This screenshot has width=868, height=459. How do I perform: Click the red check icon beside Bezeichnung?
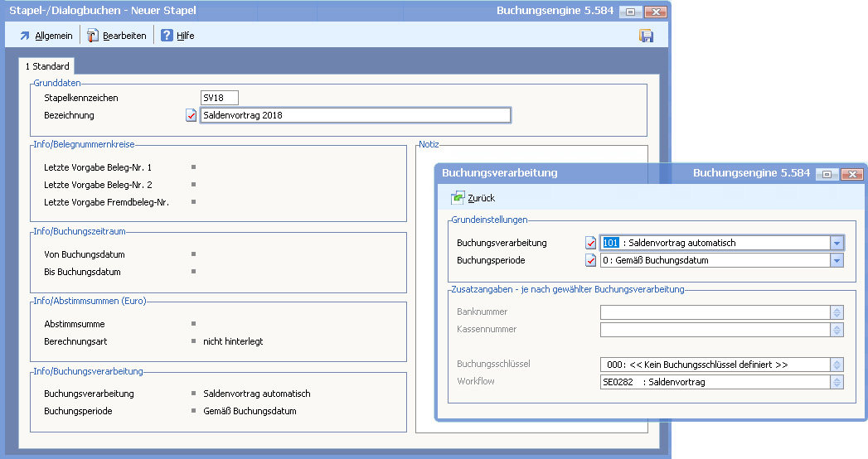pyautogui.click(x=192, y=116)
